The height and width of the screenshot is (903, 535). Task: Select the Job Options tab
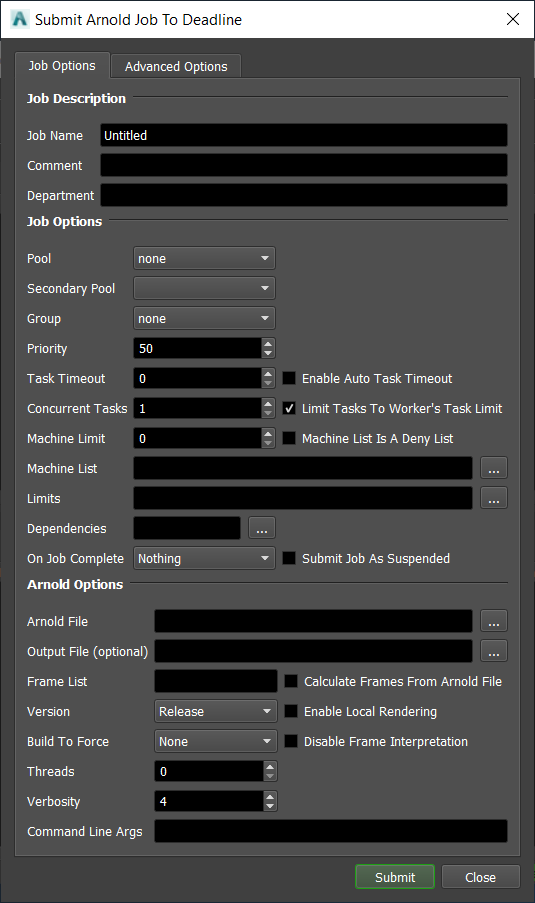coord(62,65)
